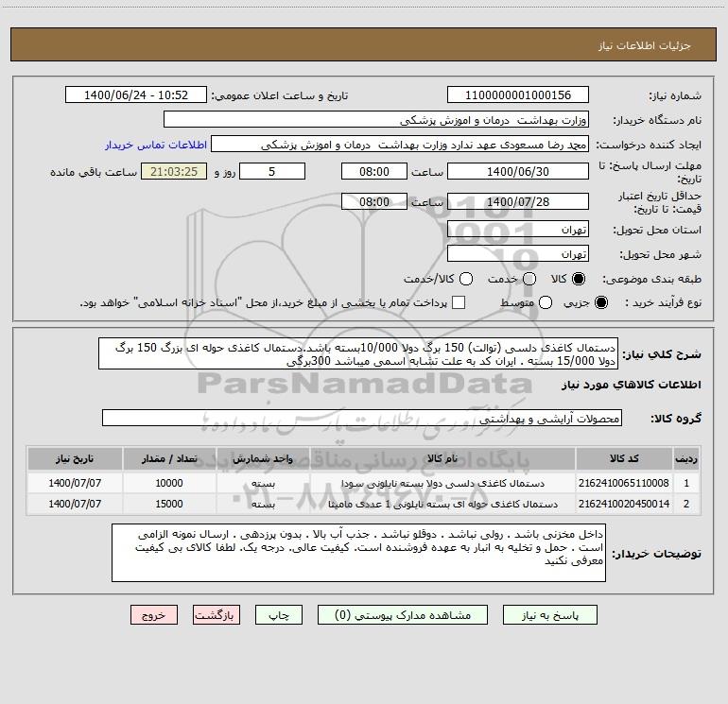Open مشاهده مدارک پیوستی attachments button

tap(403, 615)
